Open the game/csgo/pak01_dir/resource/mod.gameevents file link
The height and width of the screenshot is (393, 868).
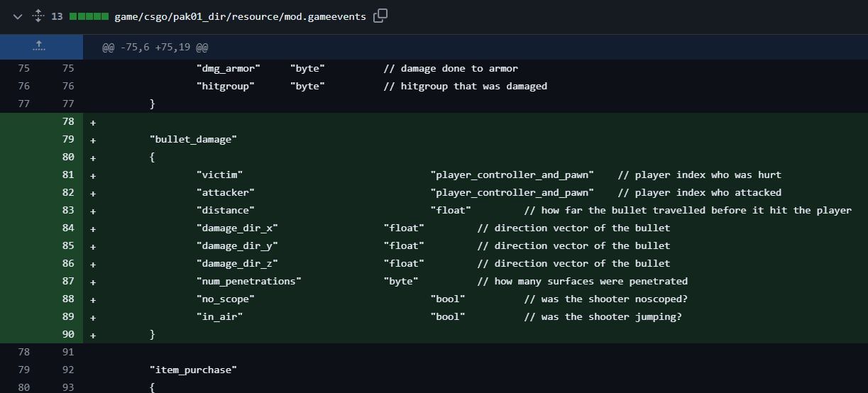[240, 16]
